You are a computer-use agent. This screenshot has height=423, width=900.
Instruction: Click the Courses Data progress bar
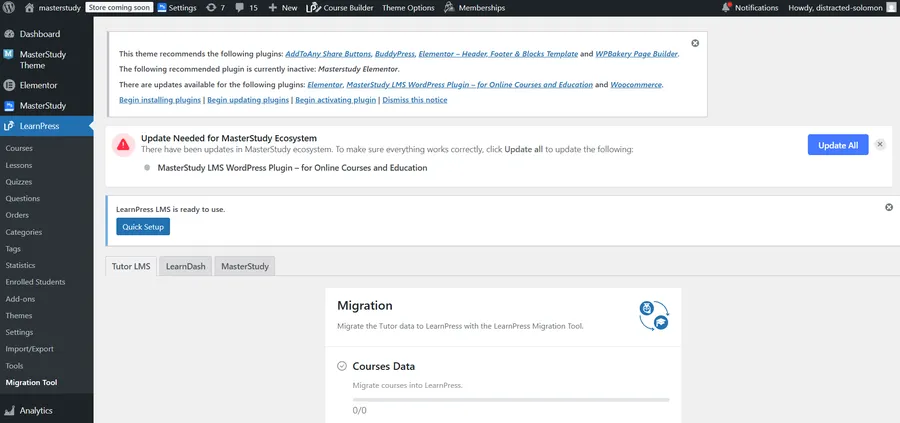tap(511, 399)
